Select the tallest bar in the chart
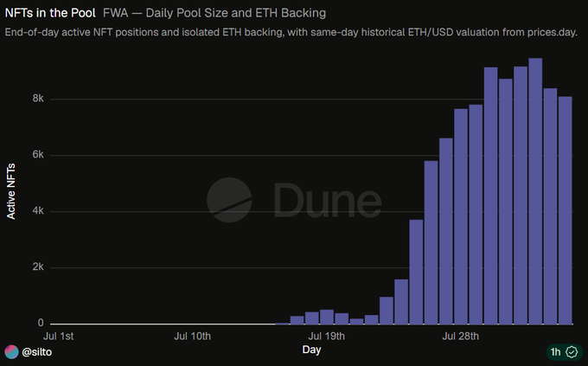The image size is (588, 366). 535,191
